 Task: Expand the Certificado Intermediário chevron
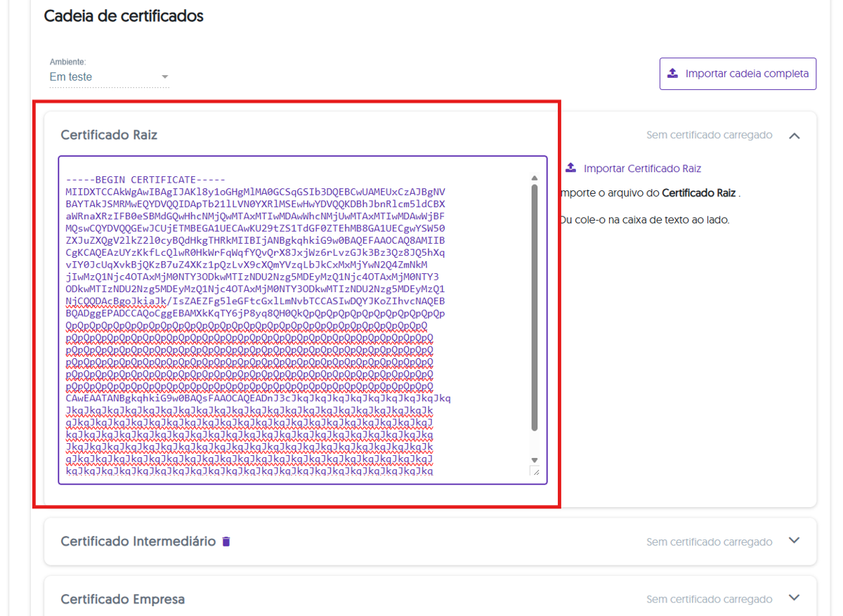795,541
